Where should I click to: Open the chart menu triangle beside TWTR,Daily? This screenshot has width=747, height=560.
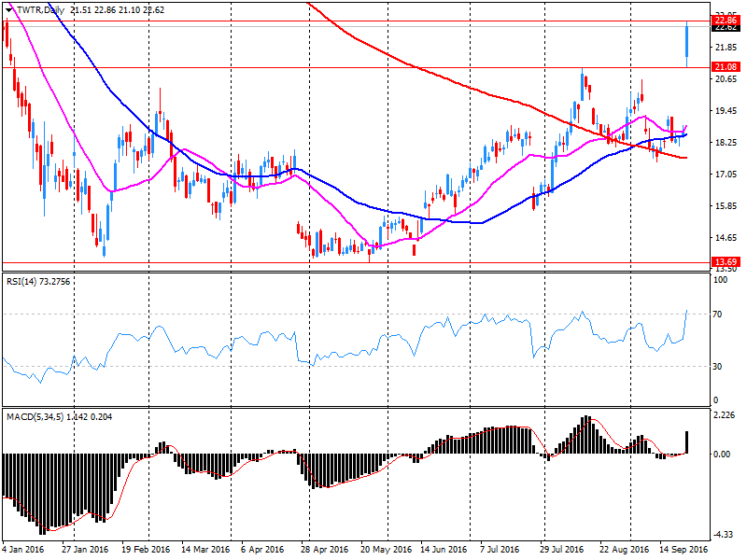(8, 10)
